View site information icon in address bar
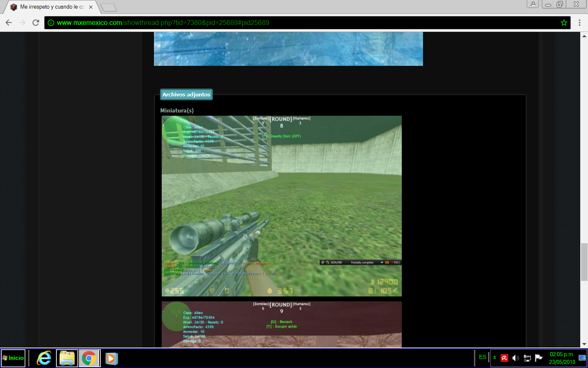The height and width of the screenshot is (368, 588). [51, 23]
